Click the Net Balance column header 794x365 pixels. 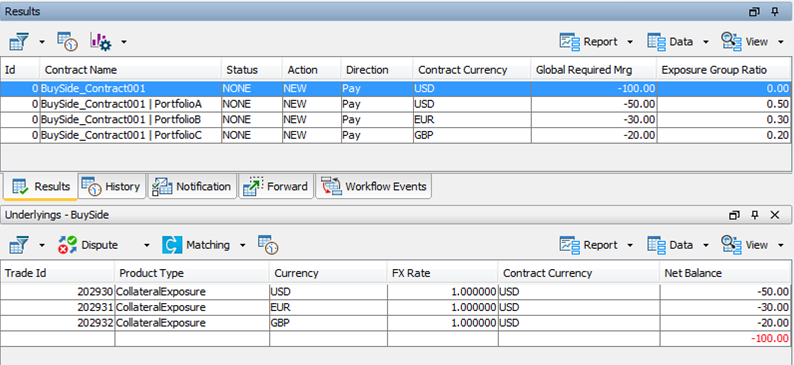coord(725,273)
